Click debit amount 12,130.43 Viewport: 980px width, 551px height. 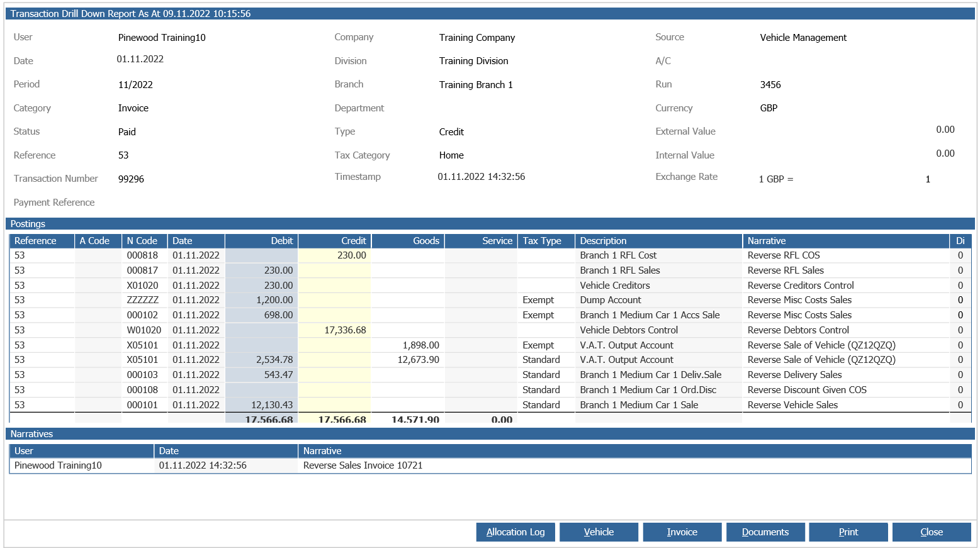coord(272,405)
